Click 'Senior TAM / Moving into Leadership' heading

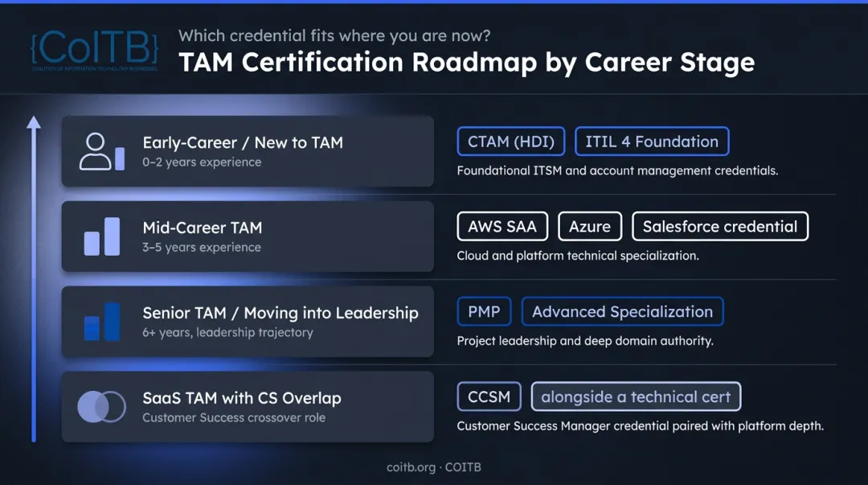tap(280, 313)
